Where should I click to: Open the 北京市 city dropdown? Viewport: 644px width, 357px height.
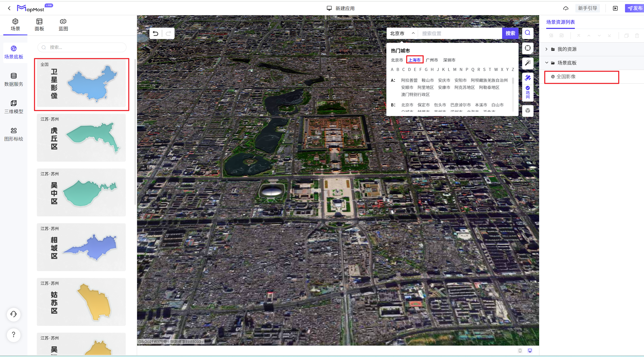tap(402, 33)
